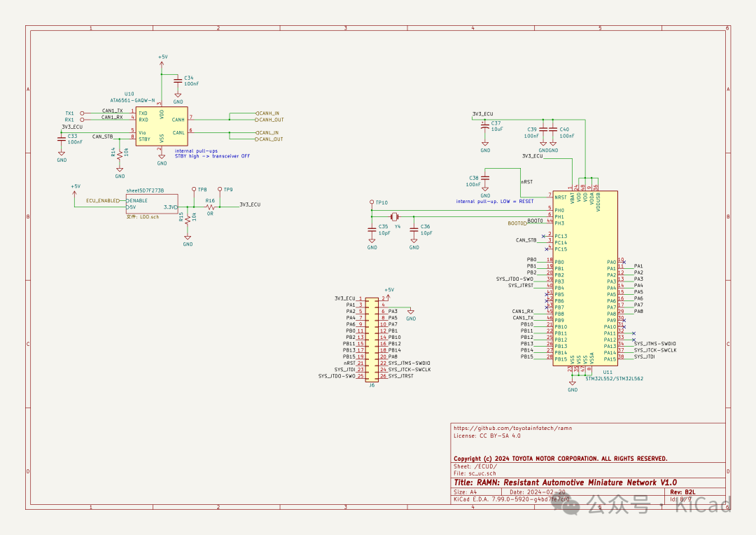Click the SYS_JTDO-SWO label at U11 PB3

point(515,279)
